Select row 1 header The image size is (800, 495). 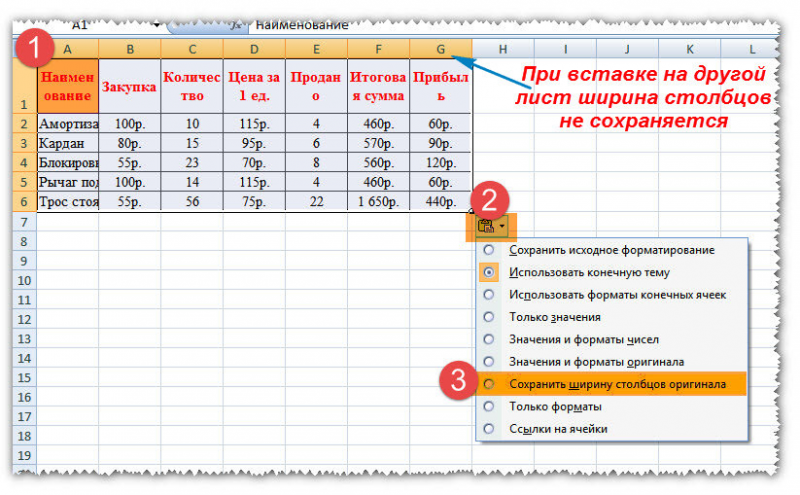[x=24, y=86]
